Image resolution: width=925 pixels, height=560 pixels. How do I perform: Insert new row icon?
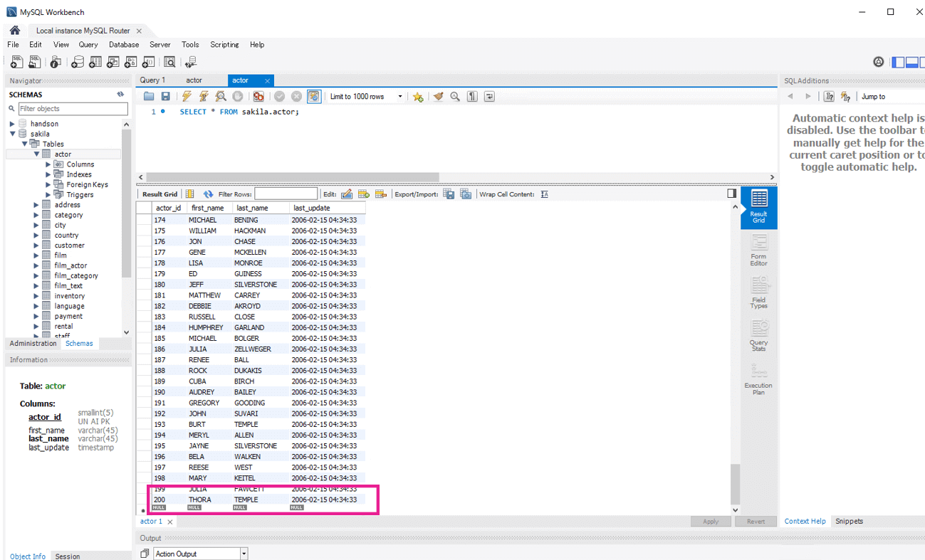pyautogui.click(x=364, y=194)
